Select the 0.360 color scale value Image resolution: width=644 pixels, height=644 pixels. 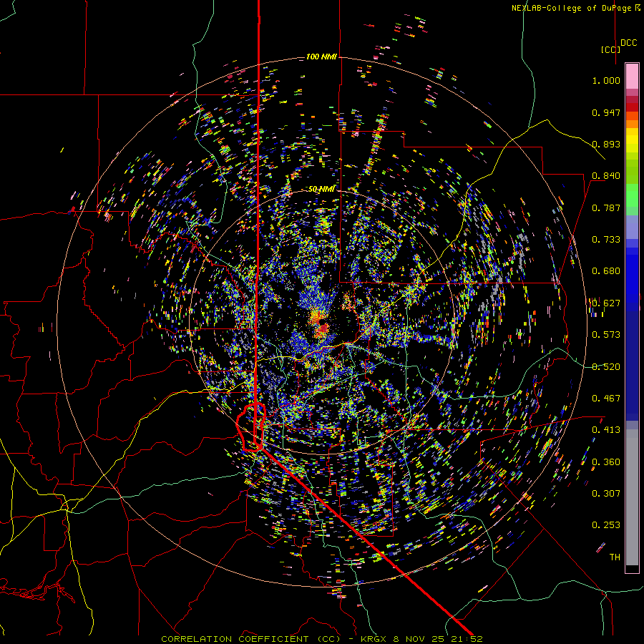click(x=606, y=462)
